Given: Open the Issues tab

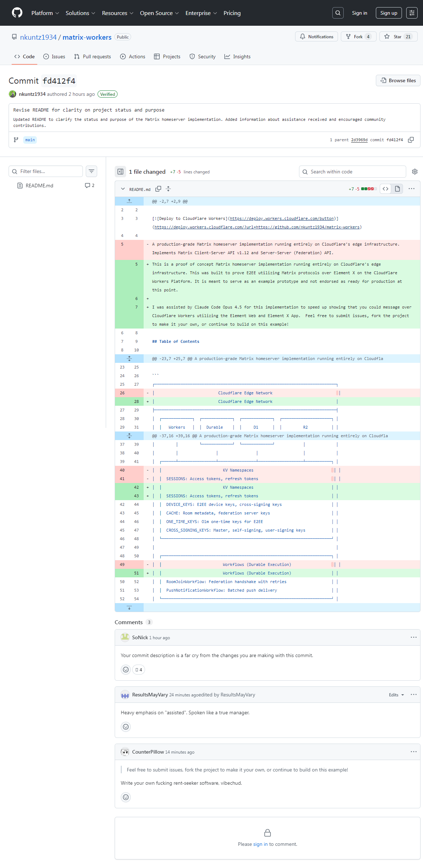Looking at the screenshot, I should (54, 56).
